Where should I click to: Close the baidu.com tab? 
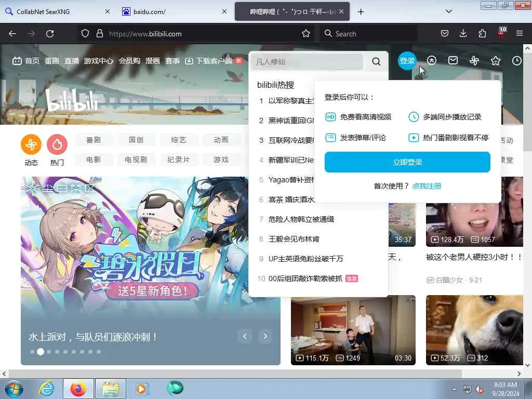point(224,11)
